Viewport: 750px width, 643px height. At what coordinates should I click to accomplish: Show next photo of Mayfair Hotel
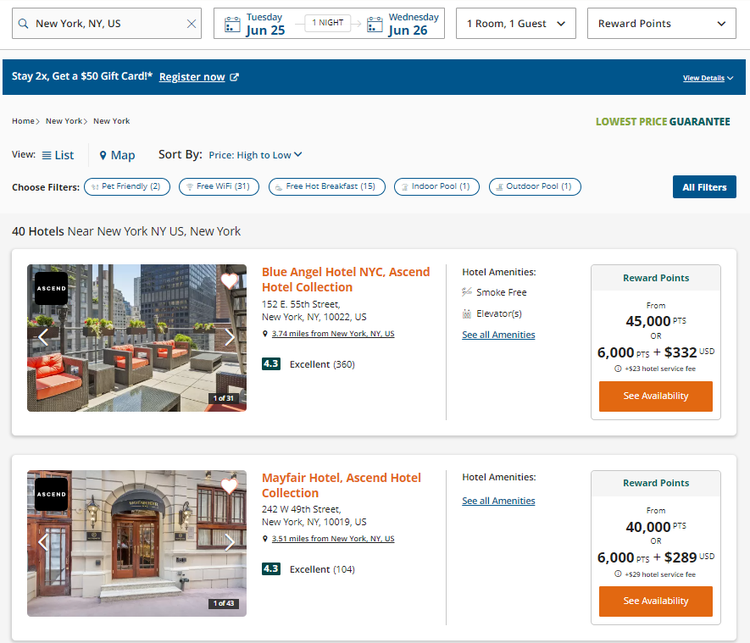[230, 542]
